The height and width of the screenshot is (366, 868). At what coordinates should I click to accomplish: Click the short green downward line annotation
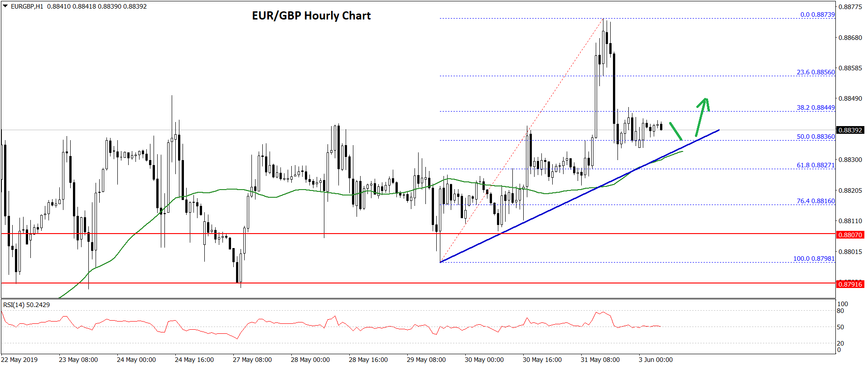pyautogui.click(x=675, y=131)
